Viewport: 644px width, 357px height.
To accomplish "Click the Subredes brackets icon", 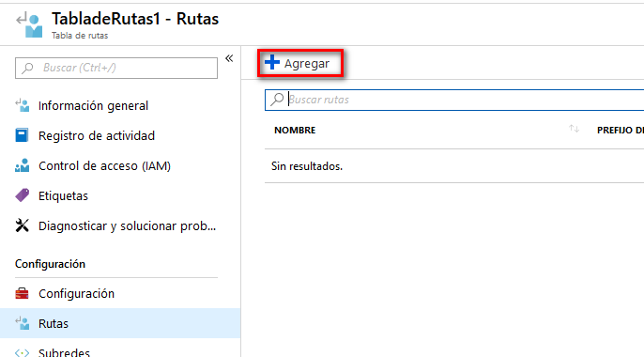I will 23,352.
